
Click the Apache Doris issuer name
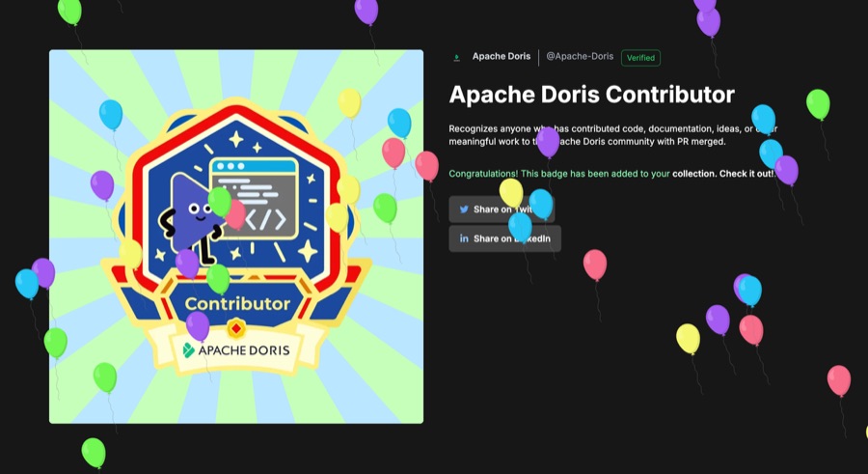[501, 57]
